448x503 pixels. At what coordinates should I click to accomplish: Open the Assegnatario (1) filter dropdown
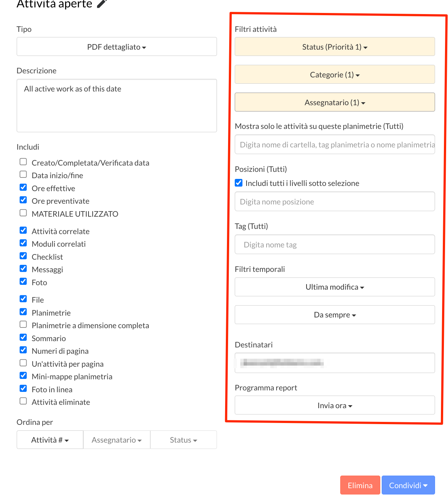pos(335,102)
